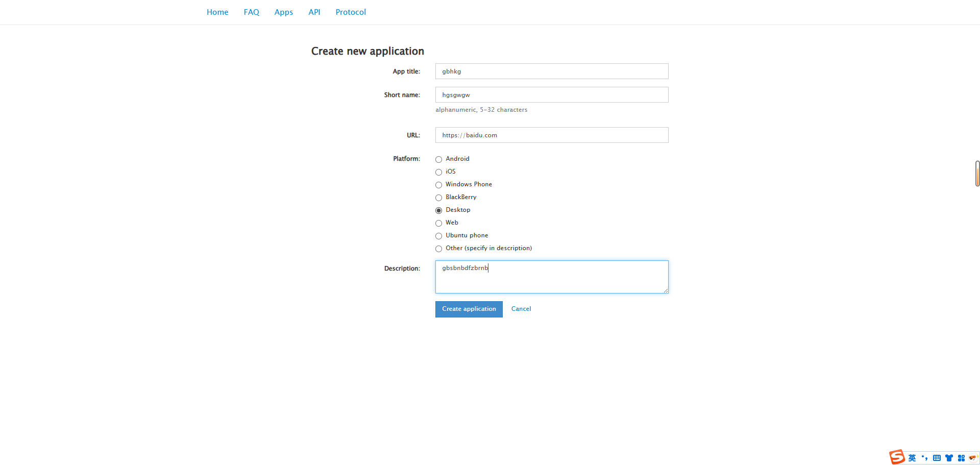980x465 pixels.
Task: Select the Android platform option
Action: (438, 159)
